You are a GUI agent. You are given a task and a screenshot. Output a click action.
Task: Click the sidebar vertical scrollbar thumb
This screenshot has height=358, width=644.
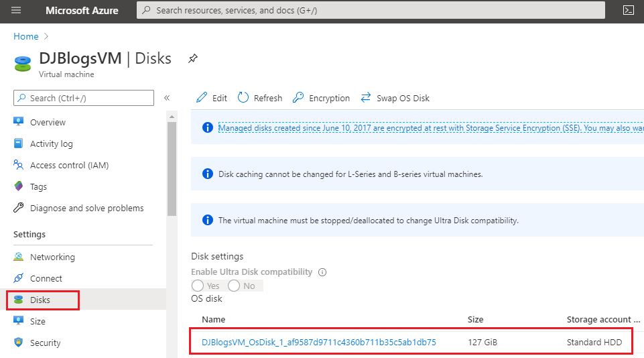[x=172, y=168]
